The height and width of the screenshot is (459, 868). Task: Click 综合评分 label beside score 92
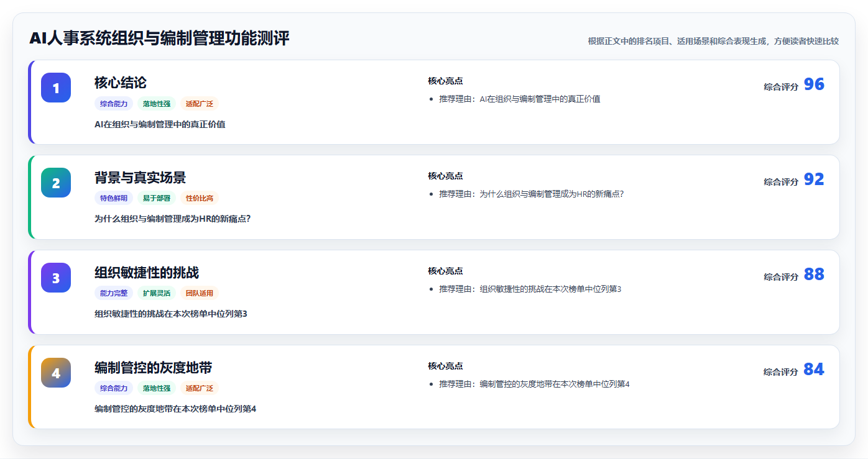click(781, 182)
